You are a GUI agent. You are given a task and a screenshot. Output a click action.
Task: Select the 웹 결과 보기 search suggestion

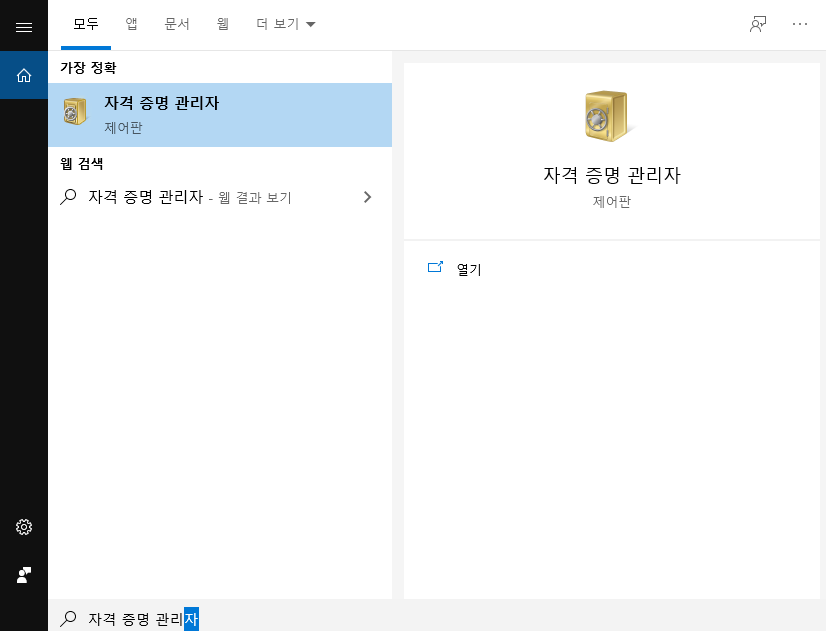220,197
